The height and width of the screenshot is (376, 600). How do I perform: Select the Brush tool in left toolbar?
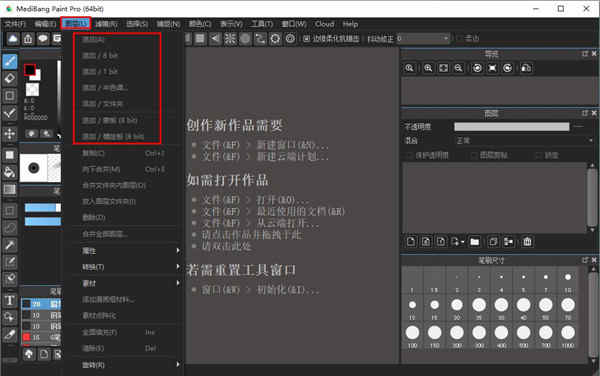pos(10,61)
